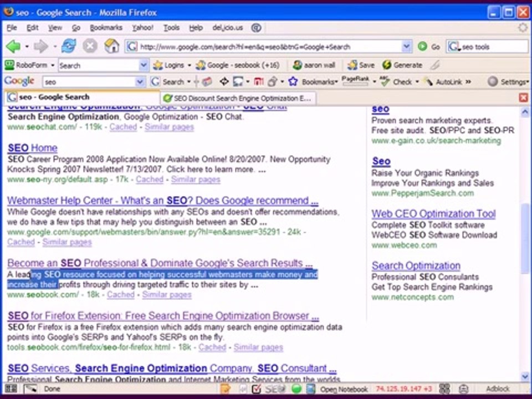Screen dimensions: 532x399
Task: Open Similar pages for seo-ny.org result
Action: coord(196,180)
